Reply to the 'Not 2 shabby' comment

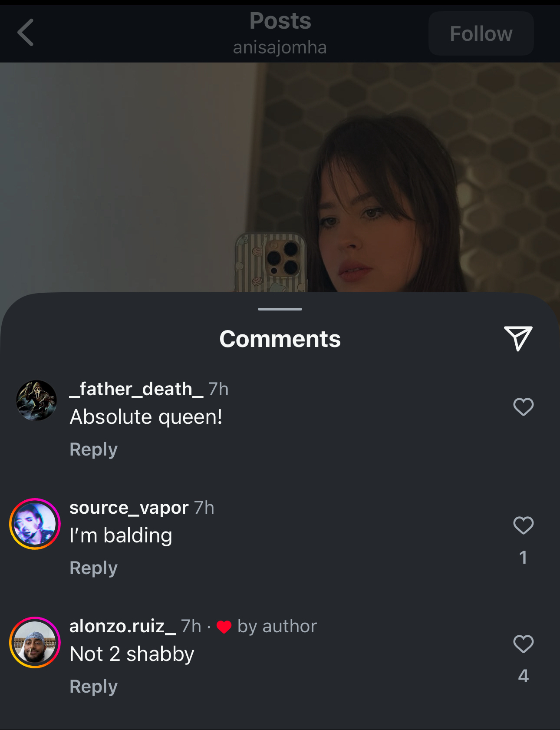[93, 687]
